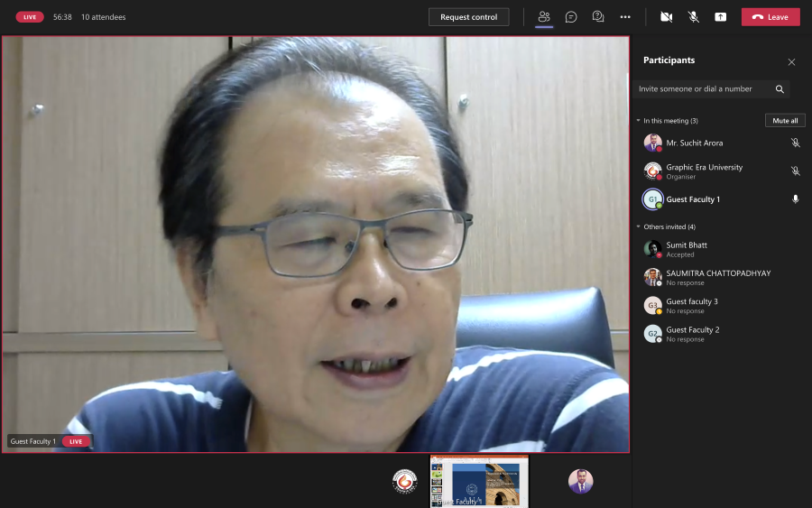Click the Request control button

pyautogui.click(x=468, y=16)
